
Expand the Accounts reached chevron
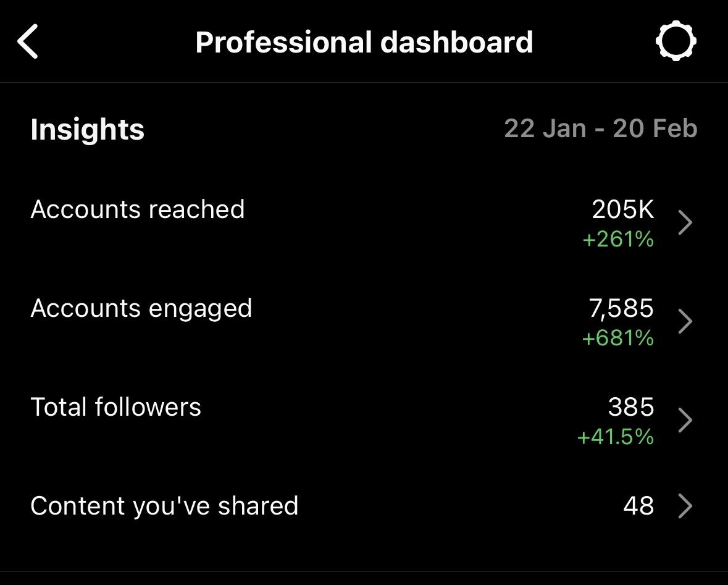(685, 223)
